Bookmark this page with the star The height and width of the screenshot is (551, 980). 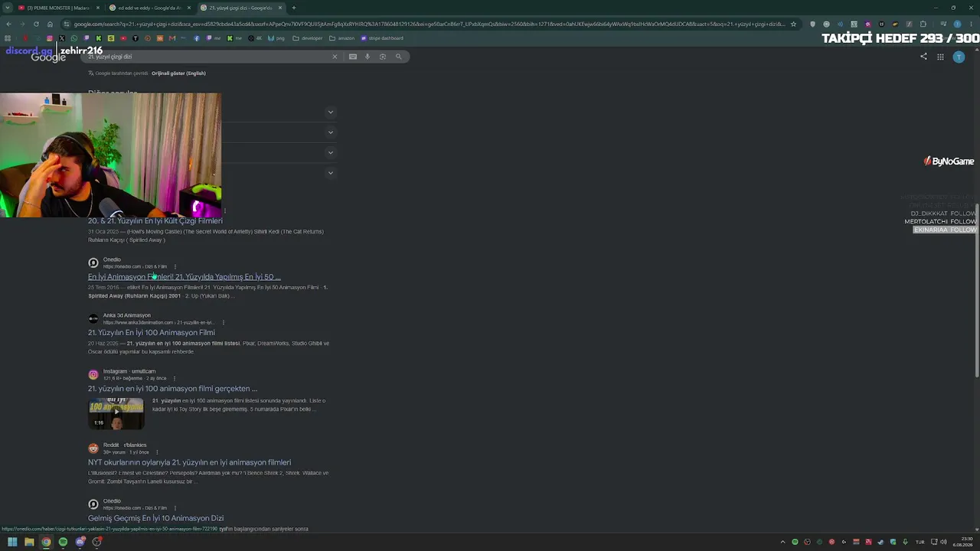coord(793,24)
